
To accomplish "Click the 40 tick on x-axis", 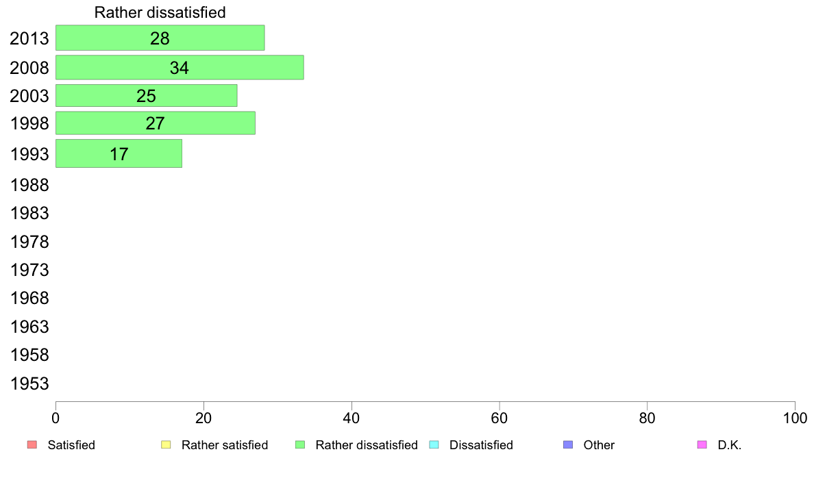I will tap(351, 418).
